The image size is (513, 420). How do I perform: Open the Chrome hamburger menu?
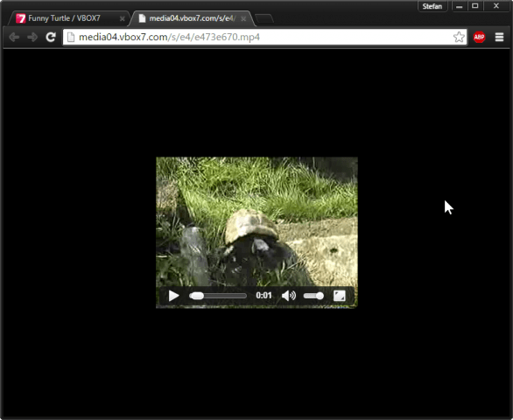point(499,37)
